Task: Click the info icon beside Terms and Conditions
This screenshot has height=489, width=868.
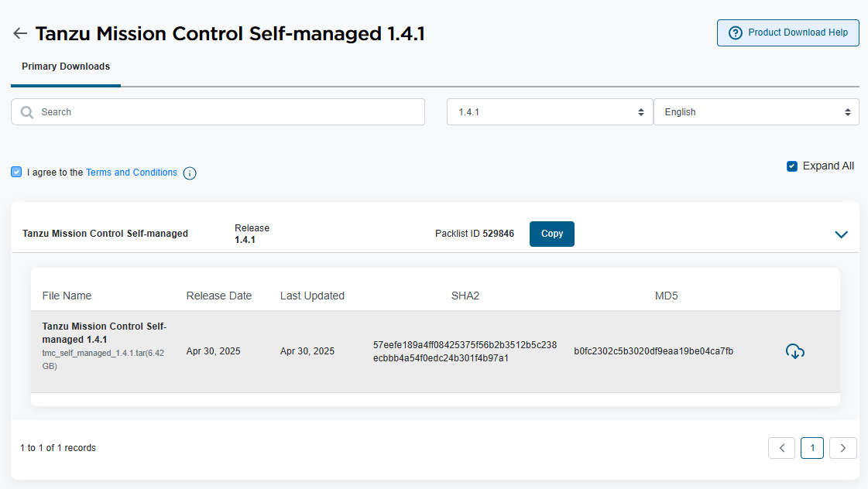Action: [190, 173]
